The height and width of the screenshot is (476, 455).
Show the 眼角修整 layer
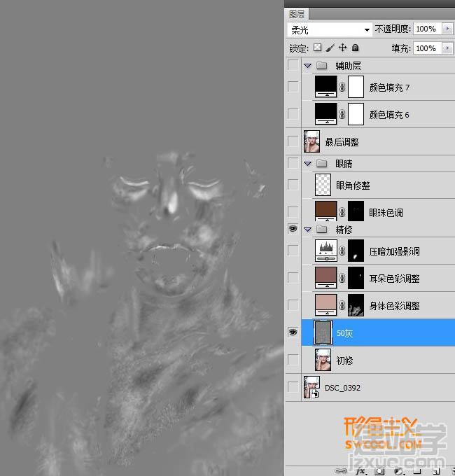click(293, 184)
